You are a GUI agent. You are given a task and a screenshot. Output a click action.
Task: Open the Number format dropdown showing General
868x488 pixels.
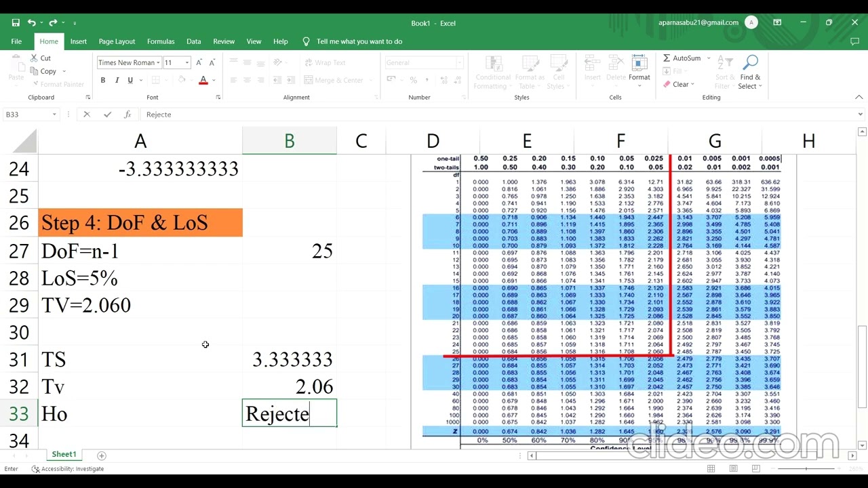point(424,63)
